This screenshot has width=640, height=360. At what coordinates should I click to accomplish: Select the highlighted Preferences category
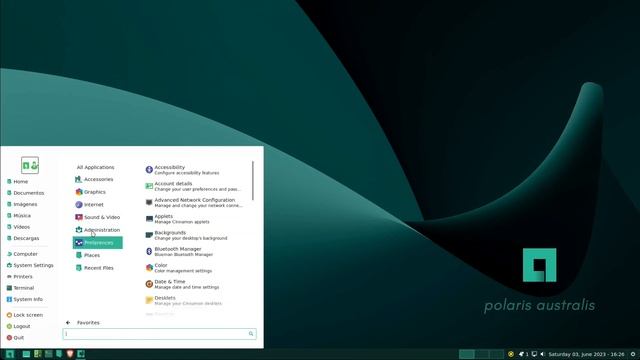(x=98, y=242)
